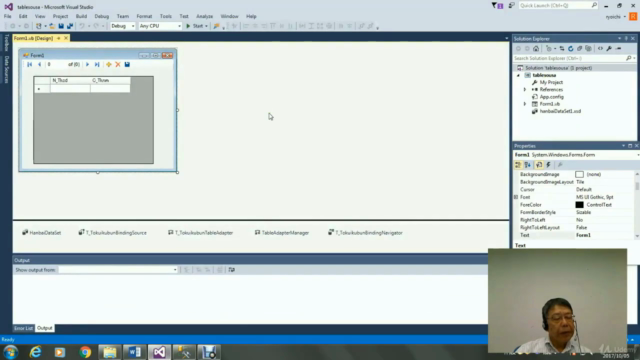Toggle Alphabetical sort in Properties
Viewport: 640px width, 360px height.
click(x=528, y=165)
